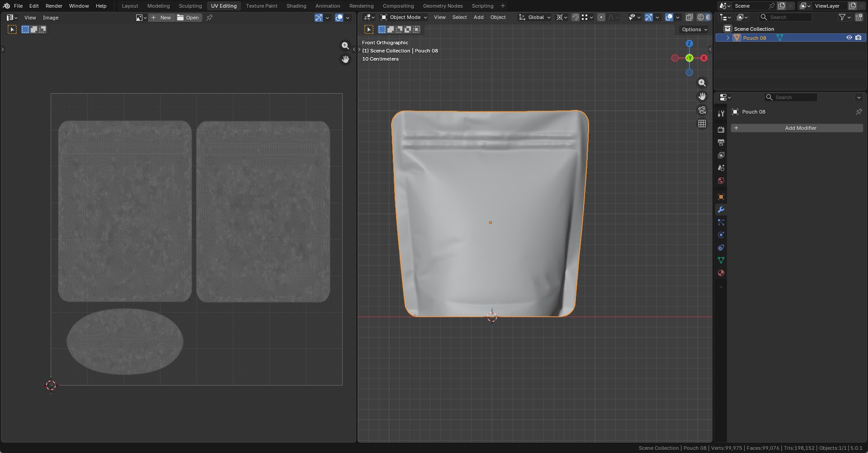Click the Open image button
The image size is (868, 453).
[x=188, y=18]
